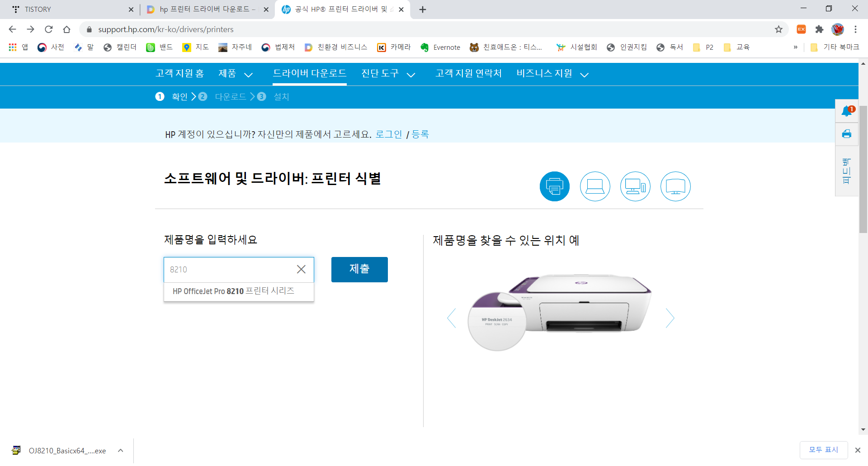Close the downloads bar
Image resolution: width=868 pixels, height=466 pixels.
[858, 450]
